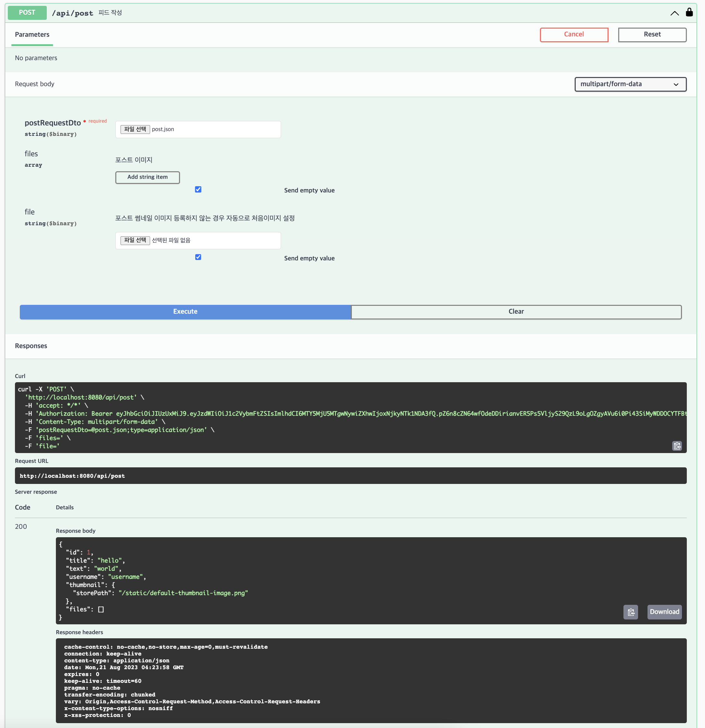
Task: Click the authorization lock icon
Action: pyautogui.click(x=689, y=12)
